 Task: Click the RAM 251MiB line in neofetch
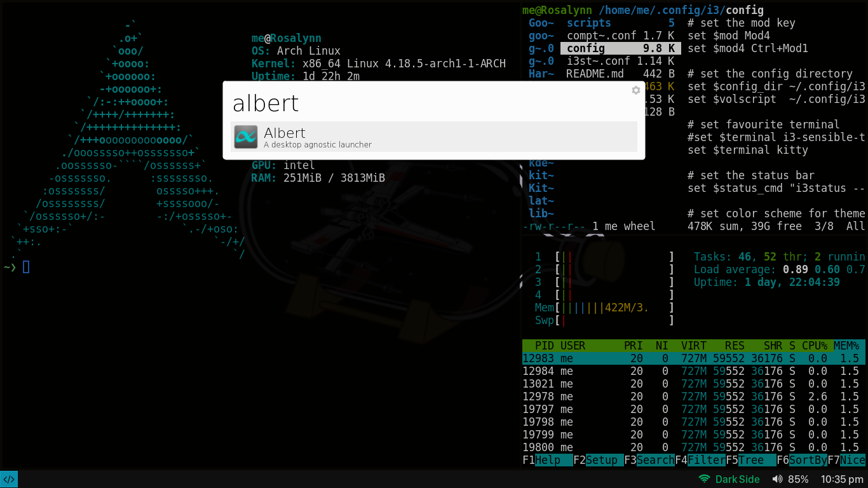tap(318, 178)
